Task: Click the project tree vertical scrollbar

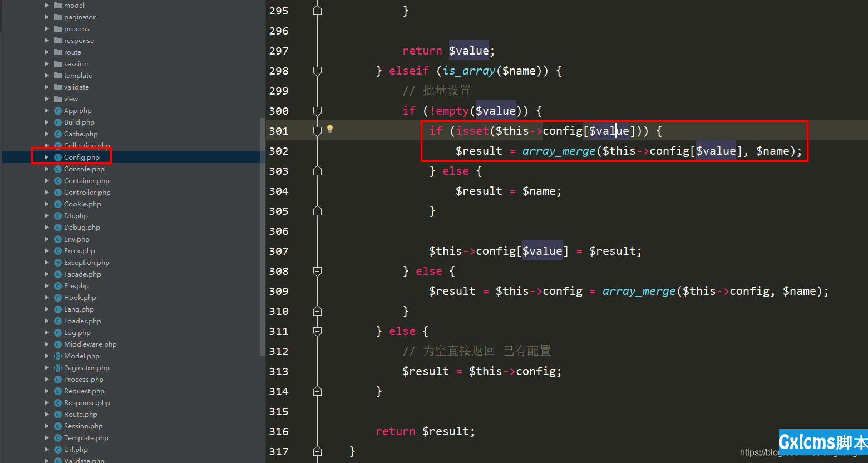Action: pos(263,237)
